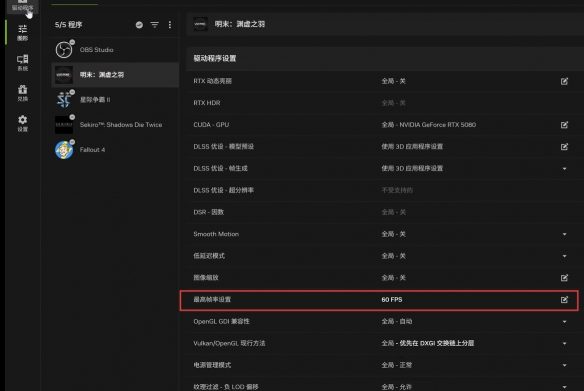Image resolution: width=584 pixels, height=391 pixels.
Task: Click the 全局 - 自动 OpenGL value
Action: (x=397, y=321)
